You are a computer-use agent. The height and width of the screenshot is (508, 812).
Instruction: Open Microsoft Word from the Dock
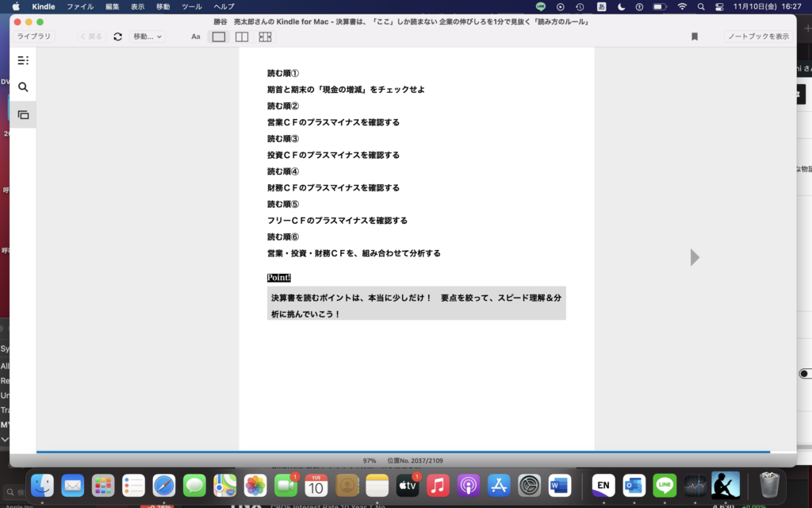coord(560,485)
